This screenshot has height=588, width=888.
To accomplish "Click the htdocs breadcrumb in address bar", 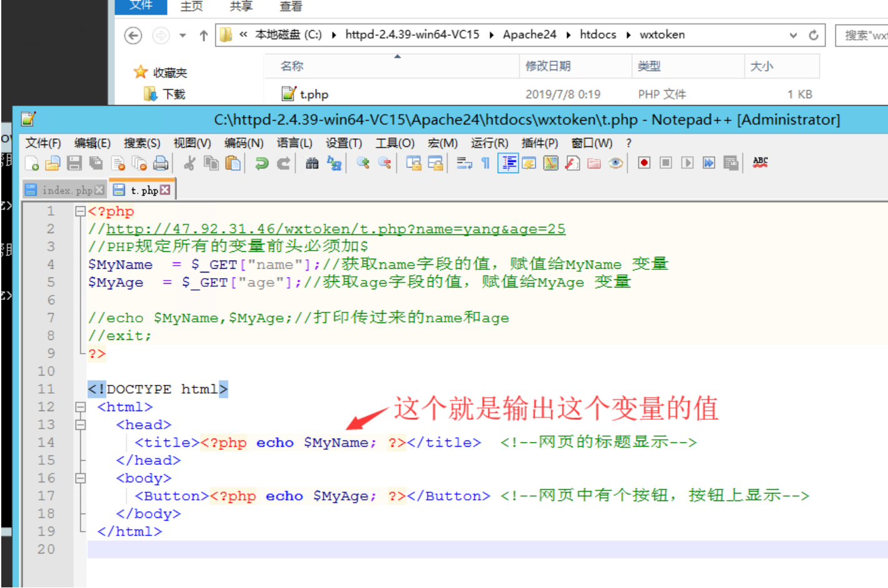I will [x=597, y=35].
